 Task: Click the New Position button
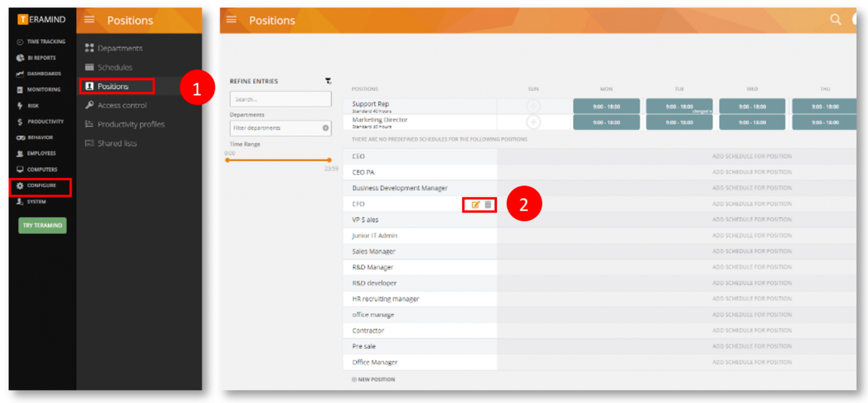pyautogui.click(x=373, y=379)
